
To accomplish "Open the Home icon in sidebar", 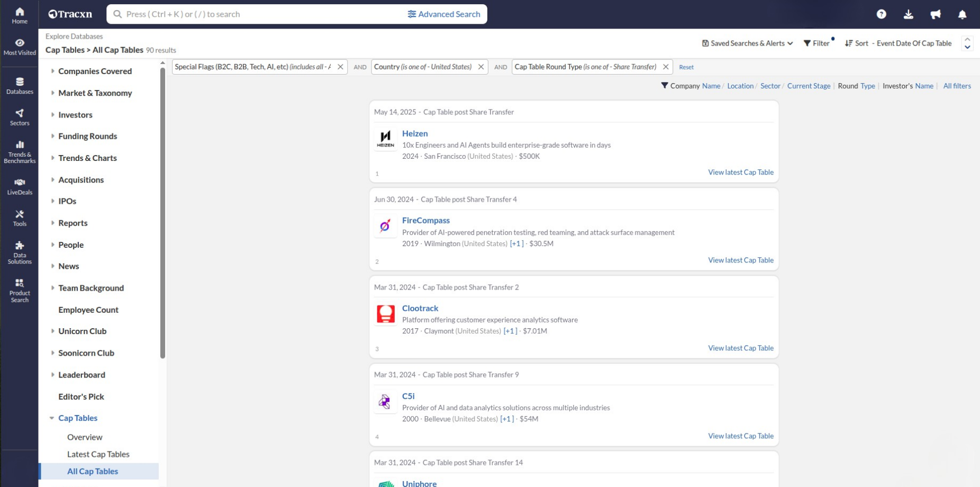I will coord(20,15).
